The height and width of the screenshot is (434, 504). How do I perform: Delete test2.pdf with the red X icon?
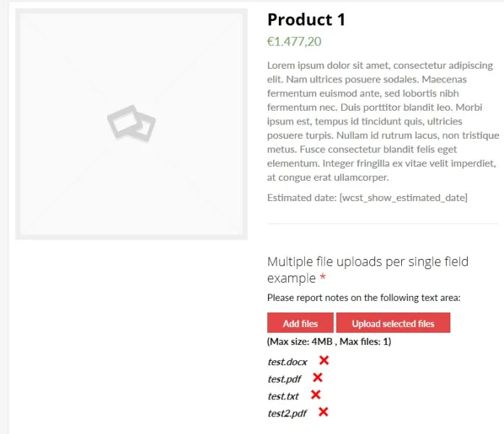[323, 412]
